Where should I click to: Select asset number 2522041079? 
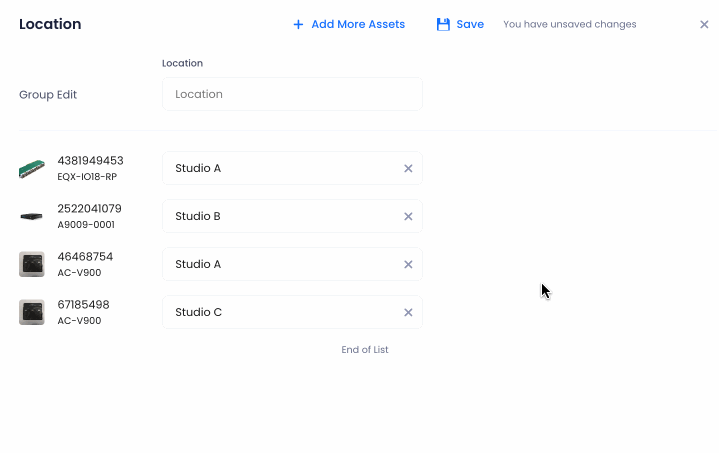(x=89, y=209)
